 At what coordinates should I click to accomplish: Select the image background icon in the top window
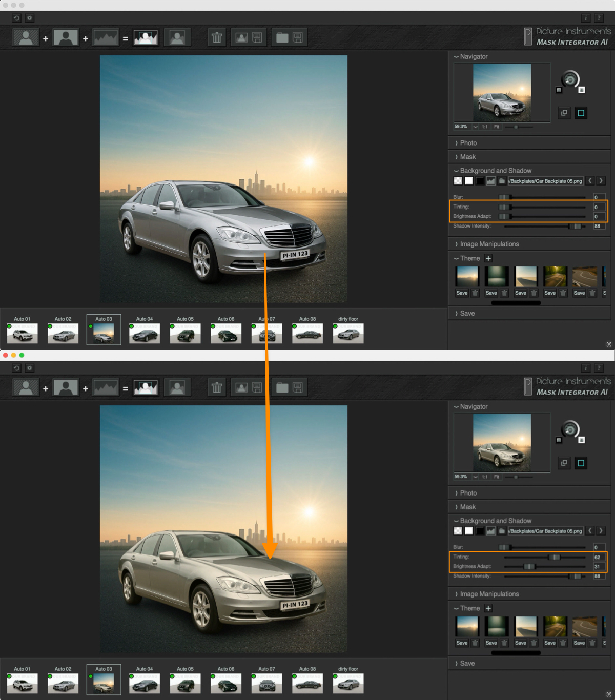[x=491, y=181]
